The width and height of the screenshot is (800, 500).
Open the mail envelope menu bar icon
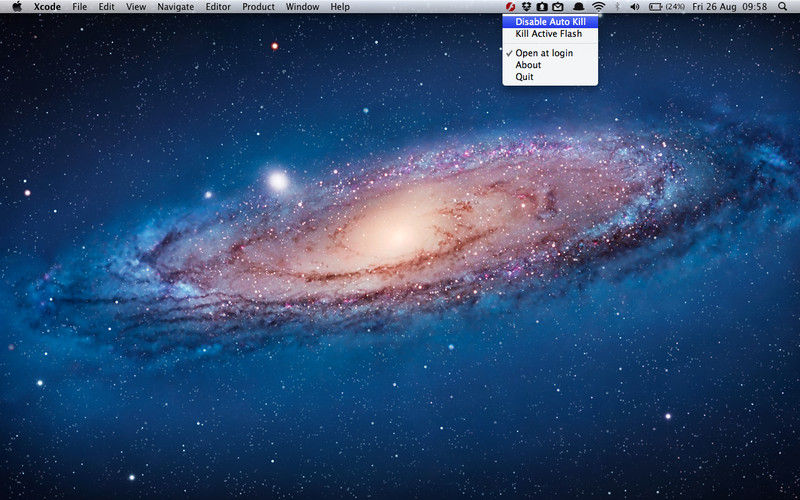[558, 7]
